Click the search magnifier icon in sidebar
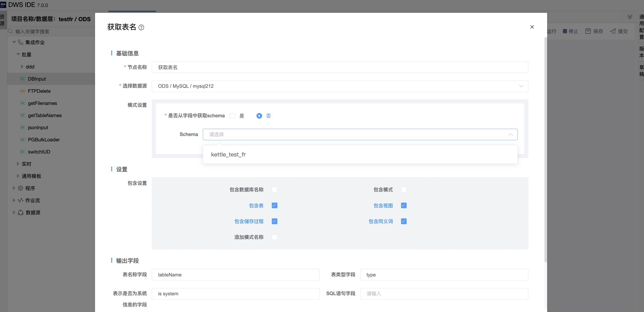 (11, 31)
